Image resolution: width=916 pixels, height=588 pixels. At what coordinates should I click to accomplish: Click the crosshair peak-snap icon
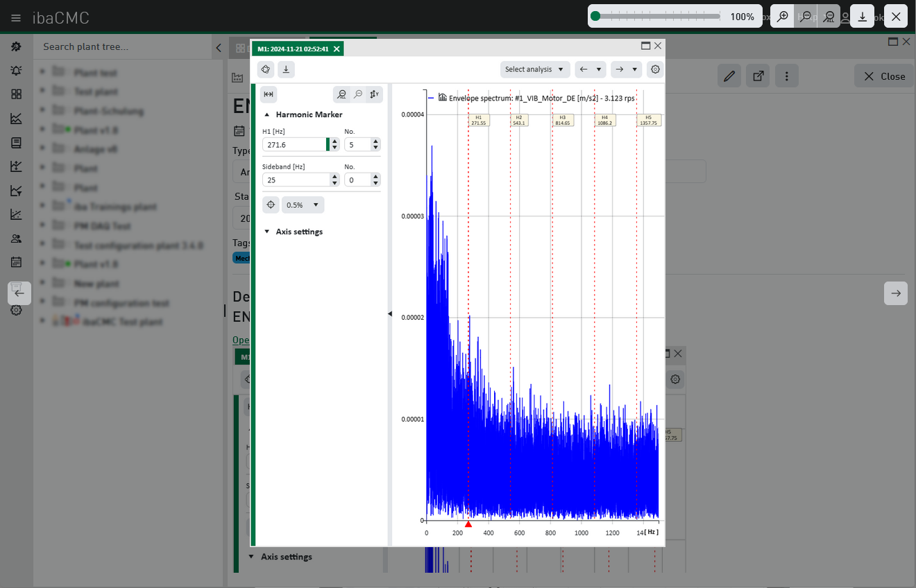[x=271, y=205]
